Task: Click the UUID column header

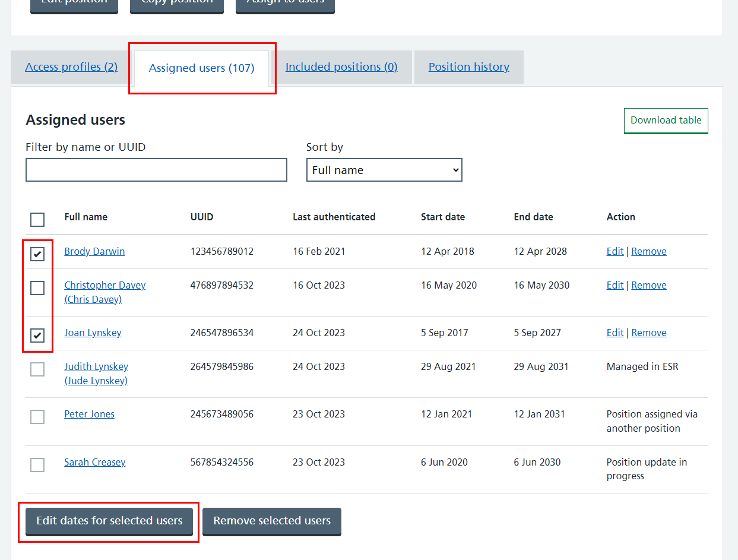Action: click(202, 217)
